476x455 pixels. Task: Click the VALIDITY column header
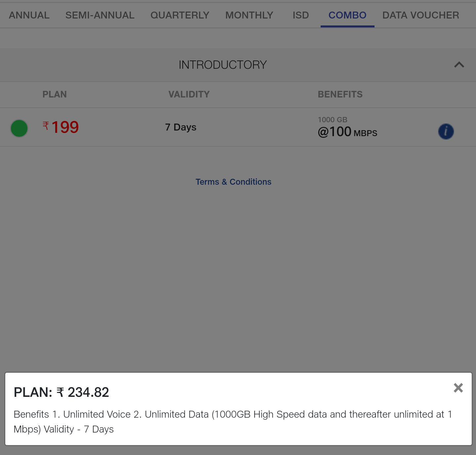coord(189,95)
